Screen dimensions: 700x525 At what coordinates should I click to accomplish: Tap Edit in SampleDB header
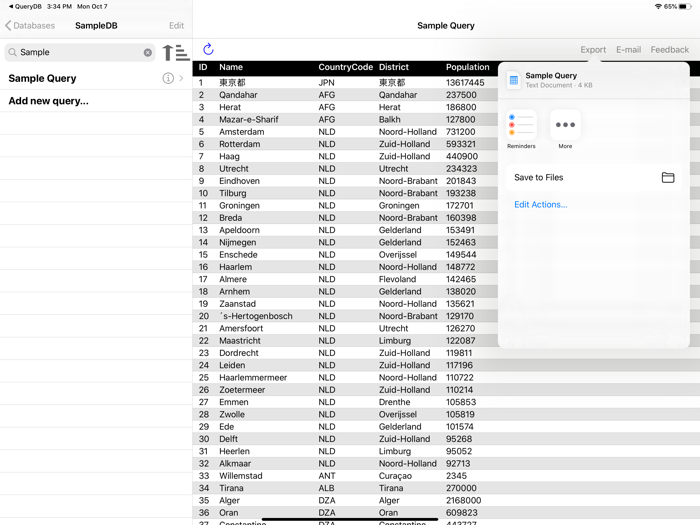176,25
